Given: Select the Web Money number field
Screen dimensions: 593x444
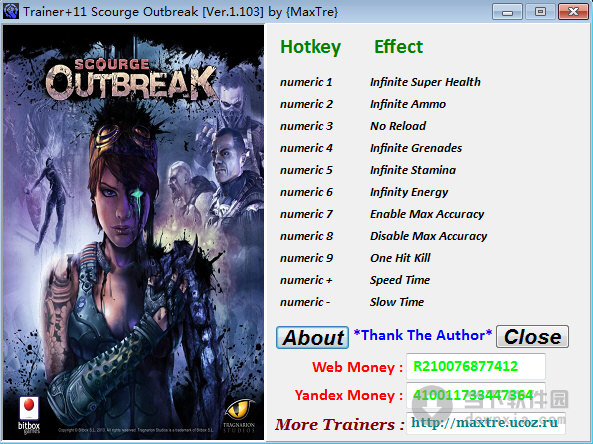Looking at the screenshot, I should pos(476,366).
